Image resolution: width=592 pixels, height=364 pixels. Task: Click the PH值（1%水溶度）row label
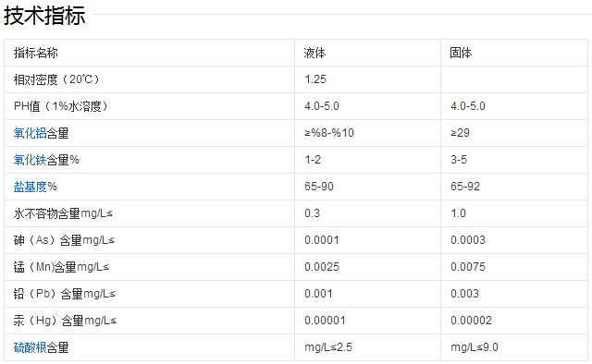tap(61, 106)
